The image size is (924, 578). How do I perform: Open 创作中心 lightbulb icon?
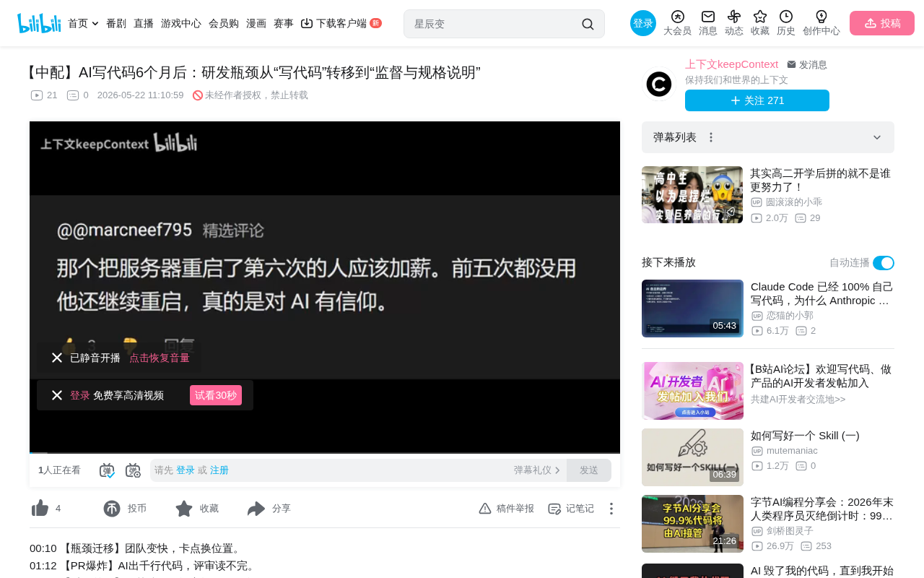(x=821, y=17)
